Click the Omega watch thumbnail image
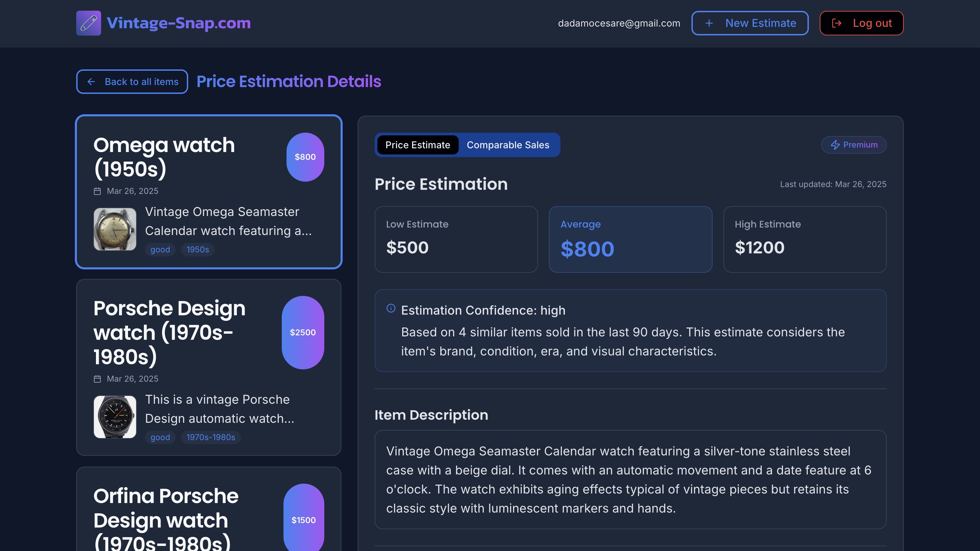 tap(115, 229)
